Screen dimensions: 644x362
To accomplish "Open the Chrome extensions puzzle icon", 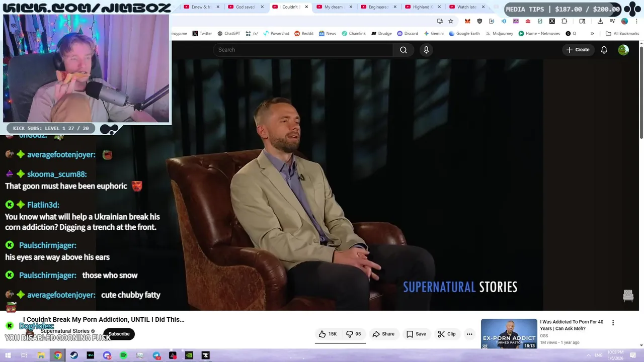I will 564,21.
